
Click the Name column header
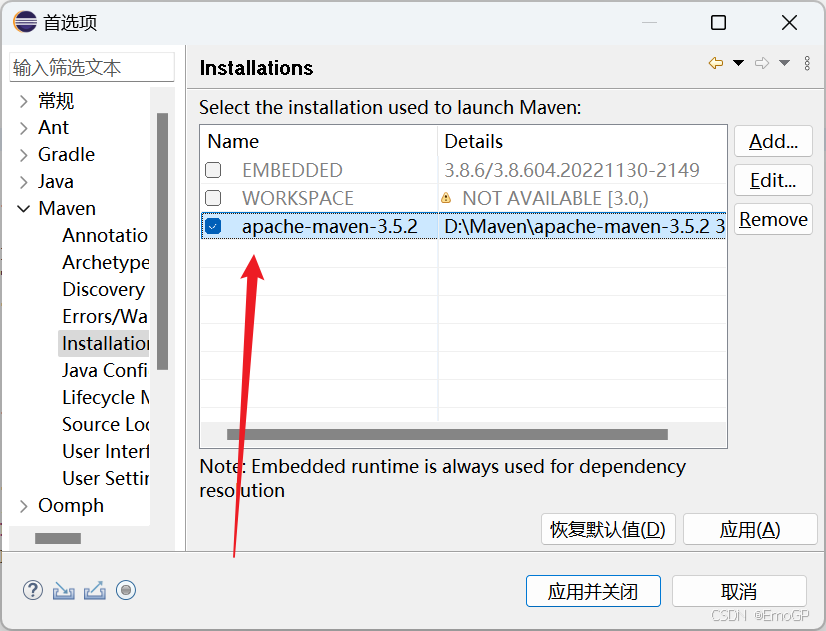point(319,141)
